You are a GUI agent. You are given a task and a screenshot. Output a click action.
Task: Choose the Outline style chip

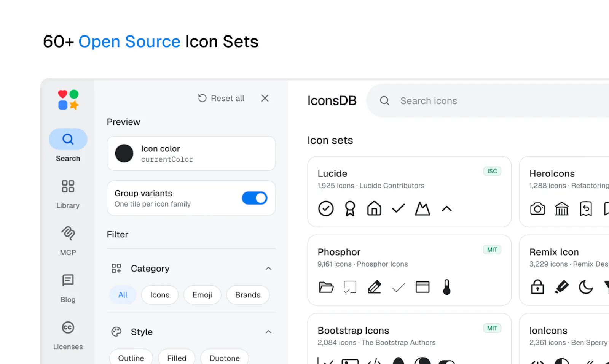(x=131, y=358)
